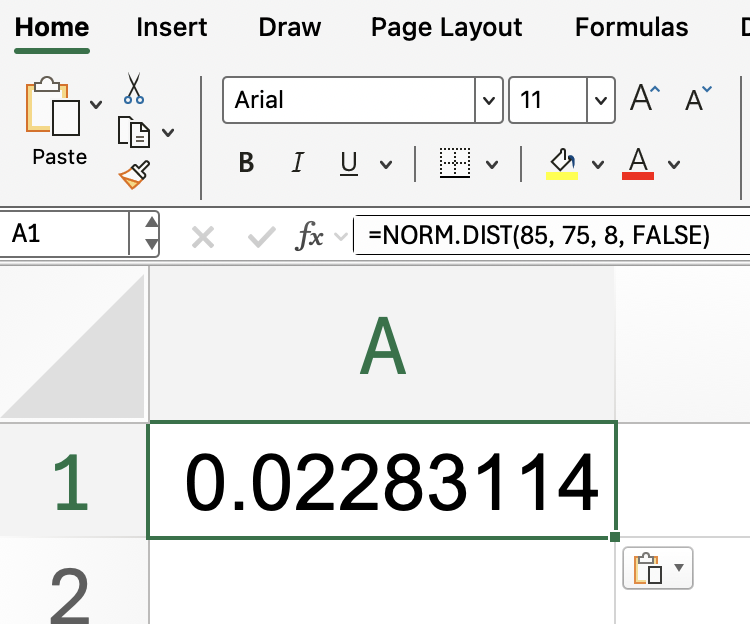This screenshot has height=624, width=750.
Task: Apply cell borders icon
Action: tap(455, 163)
